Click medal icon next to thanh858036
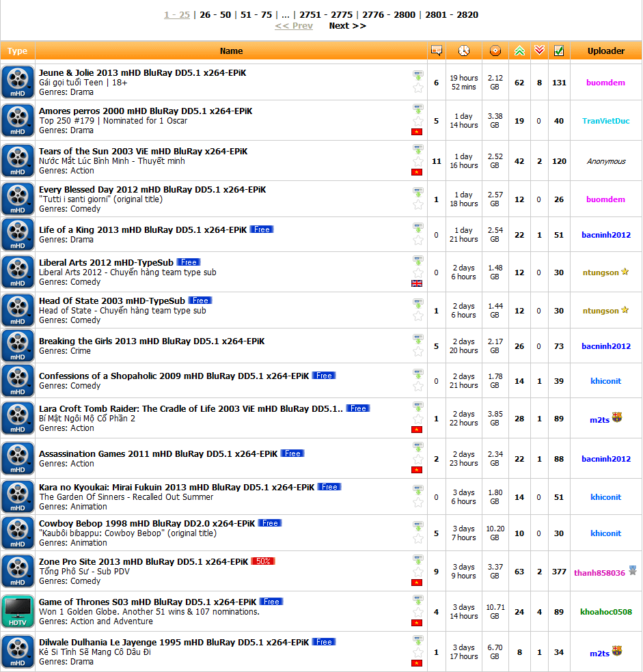 coord(633,570)
